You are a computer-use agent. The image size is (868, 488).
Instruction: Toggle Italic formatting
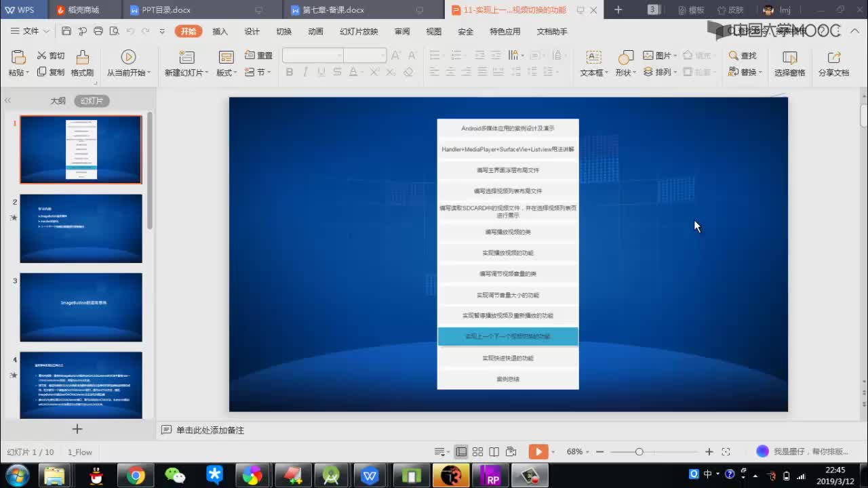point(305,72)
